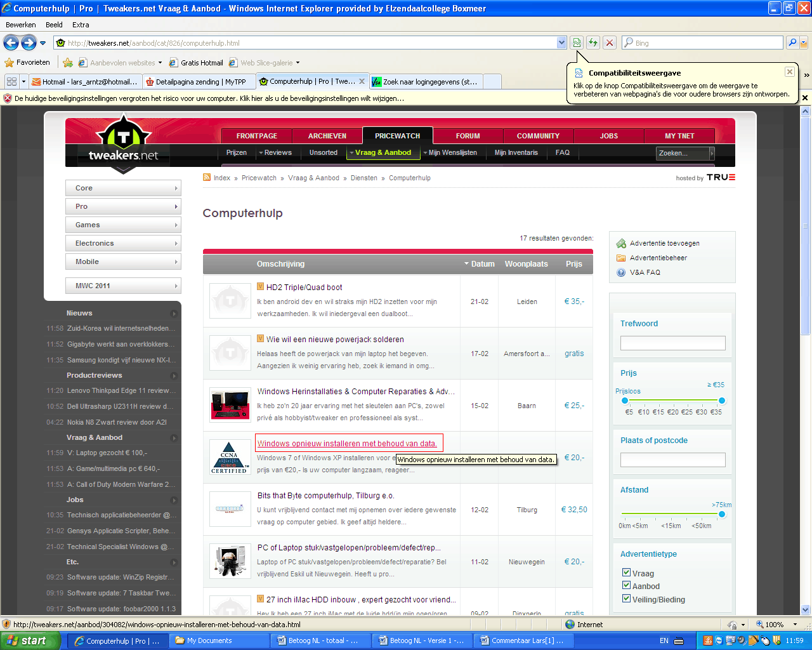Open the FRONTPAGE site tab
Viewport: 812px width, 650px height.
[257, 136]
